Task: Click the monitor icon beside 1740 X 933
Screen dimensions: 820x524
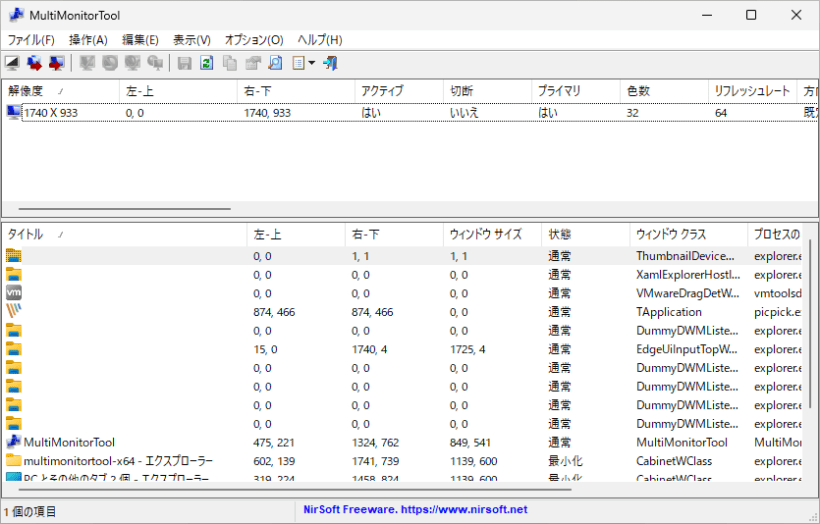Action: click(14, 112)
